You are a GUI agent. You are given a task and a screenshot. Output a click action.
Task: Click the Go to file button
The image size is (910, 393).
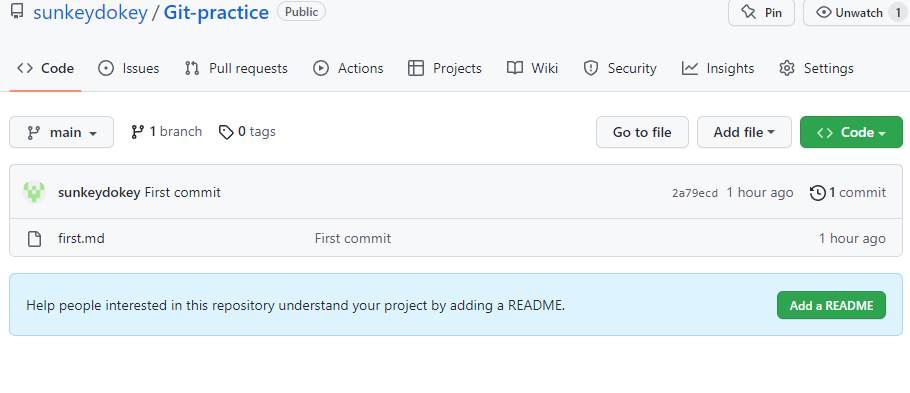[x=642, y=132]
